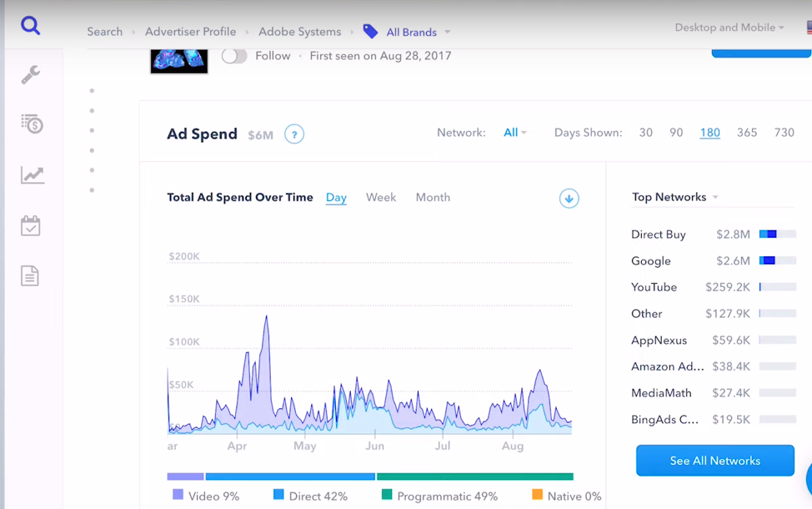Click the Direct 42% legend swatch
This screenshot has height=509, width=812.
click(278, 495)
